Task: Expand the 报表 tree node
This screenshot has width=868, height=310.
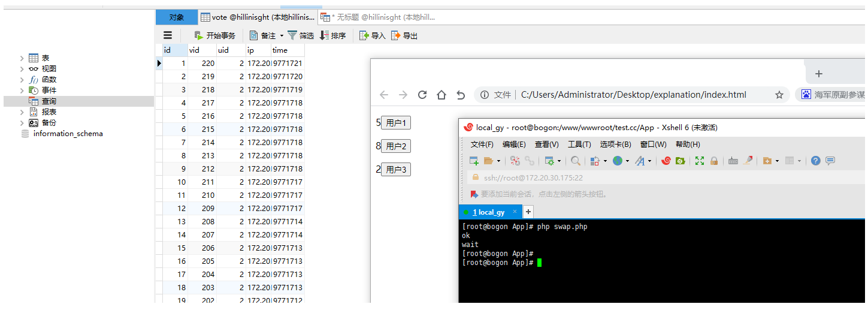Action: click(x=22, y=112)
